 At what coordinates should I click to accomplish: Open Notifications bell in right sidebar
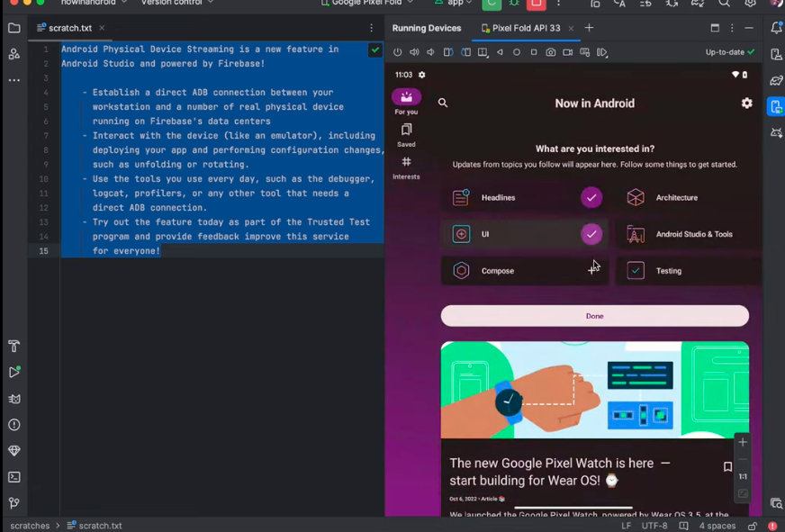click(776, 28)
